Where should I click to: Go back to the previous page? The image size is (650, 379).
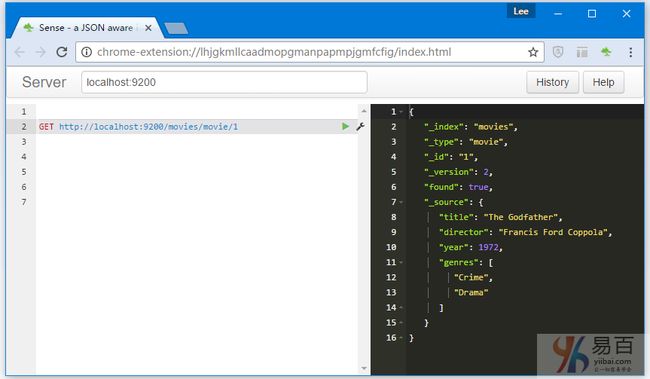[x=19, y=52]
